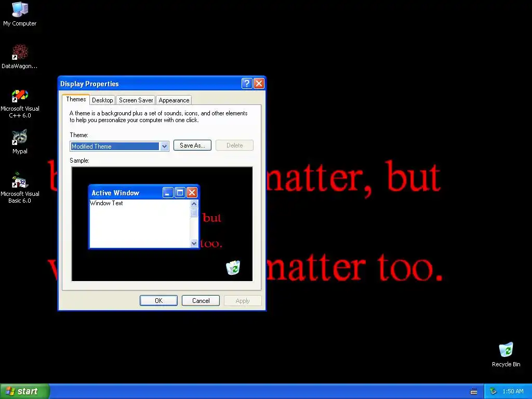Click the on-screen keyboard tray icon
532x399 pixels.
pos(474,392)
